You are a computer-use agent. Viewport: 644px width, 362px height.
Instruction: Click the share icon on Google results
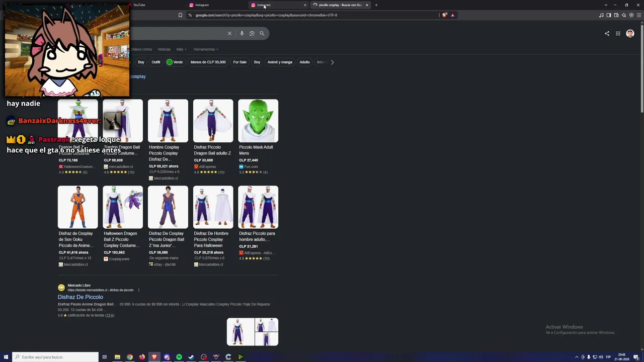607,34
